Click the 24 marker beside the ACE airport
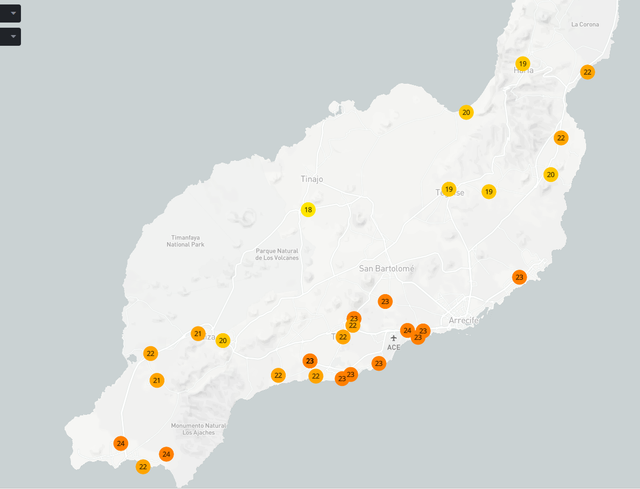640x489 pixels. [x=407, y=330]
